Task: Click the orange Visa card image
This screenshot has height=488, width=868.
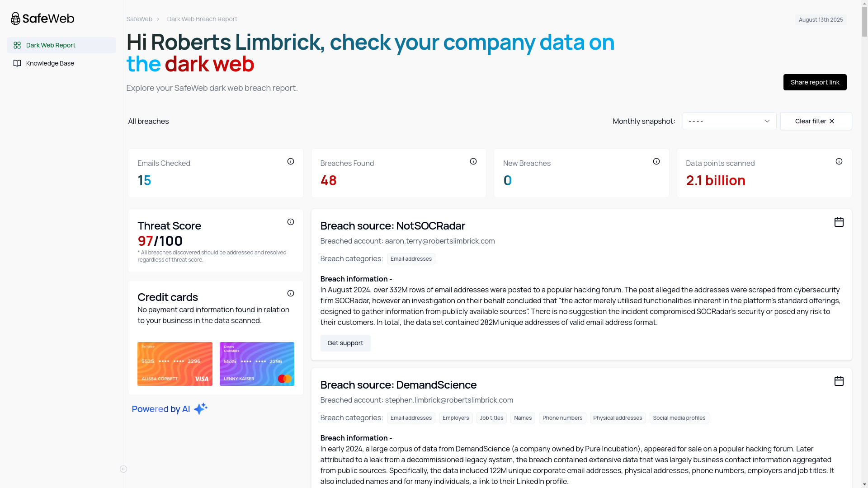Action: point(175,364)
